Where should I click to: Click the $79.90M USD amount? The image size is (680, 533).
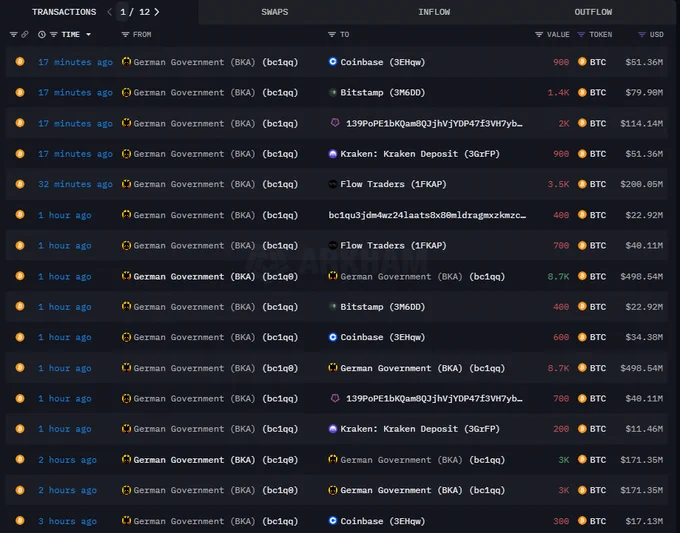pos(644,92)
